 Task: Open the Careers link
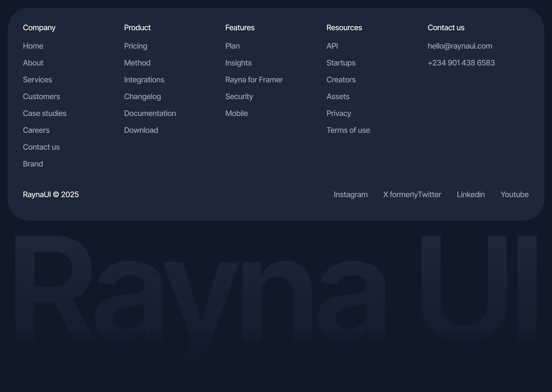36,130
